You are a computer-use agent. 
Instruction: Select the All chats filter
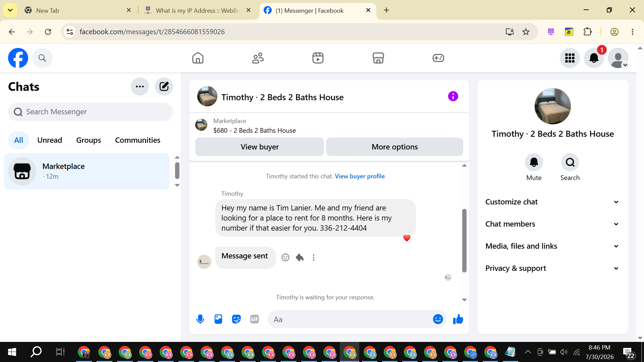click(18, 140)
